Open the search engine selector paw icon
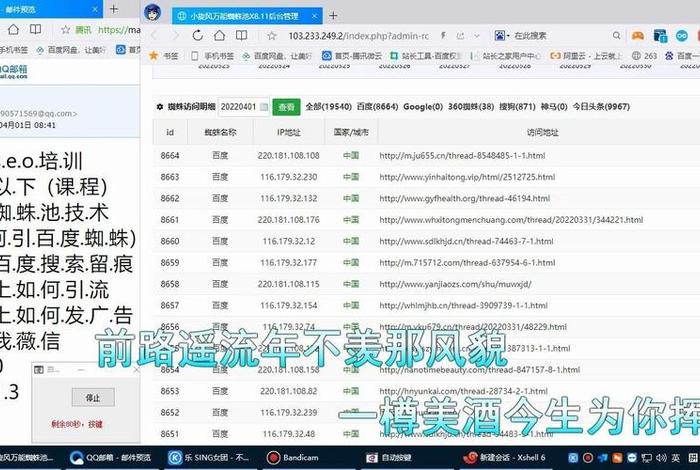The image size is (700, 470). coord(500,35)
